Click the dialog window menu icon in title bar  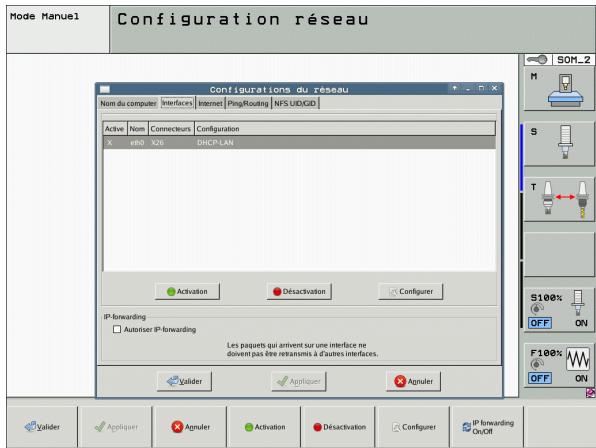point(105,89)
